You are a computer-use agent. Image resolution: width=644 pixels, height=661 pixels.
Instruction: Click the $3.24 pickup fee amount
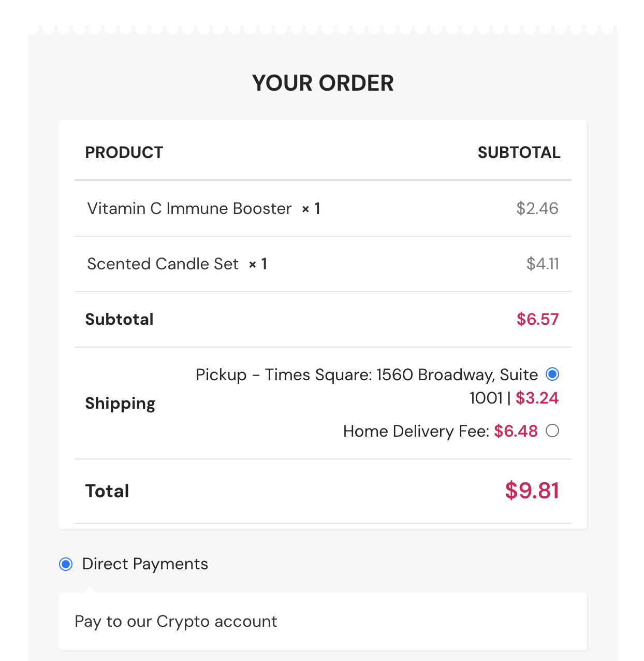(537, 398)
